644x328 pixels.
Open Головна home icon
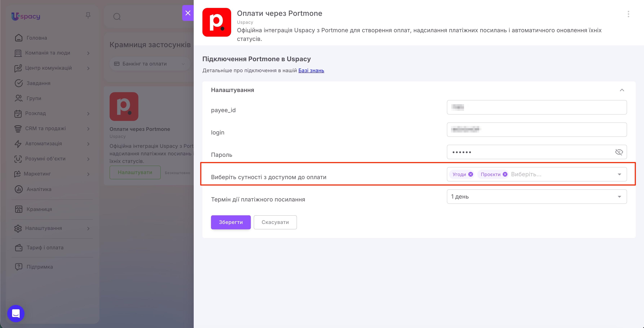tap(19, 38)
